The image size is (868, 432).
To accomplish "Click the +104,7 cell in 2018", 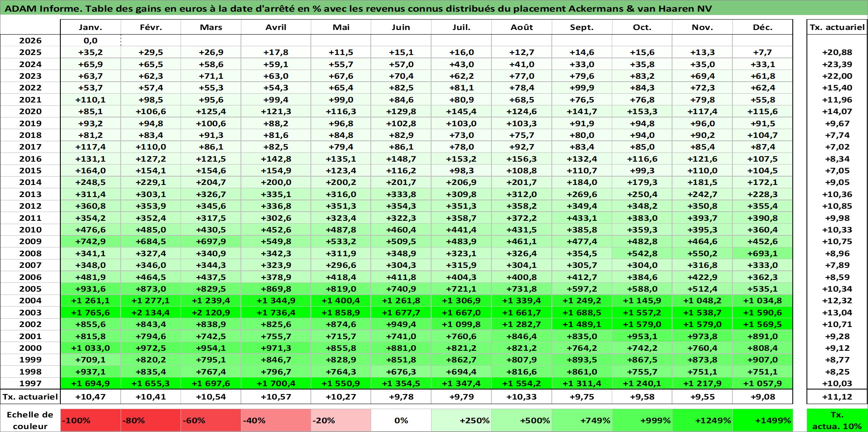I will pyautogui.click(x=763, y=135).
